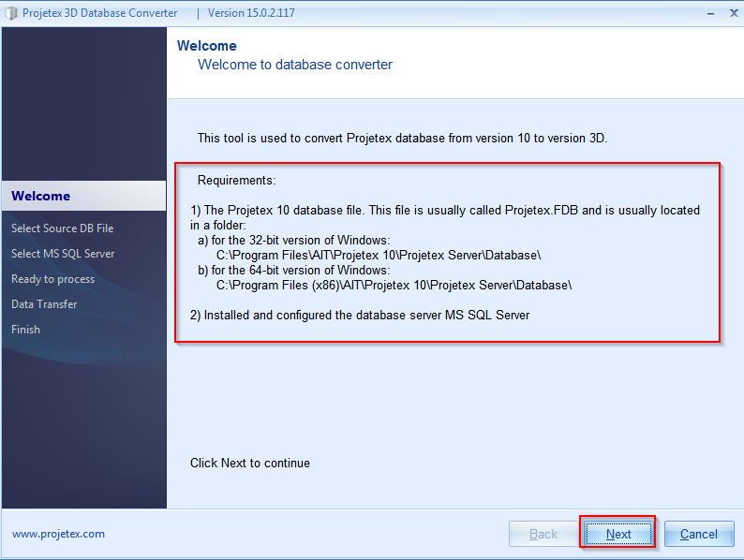744x560 pixels.
Task: Click the 'This tool is used to convert' sentence
Action: tap(402, 138)
